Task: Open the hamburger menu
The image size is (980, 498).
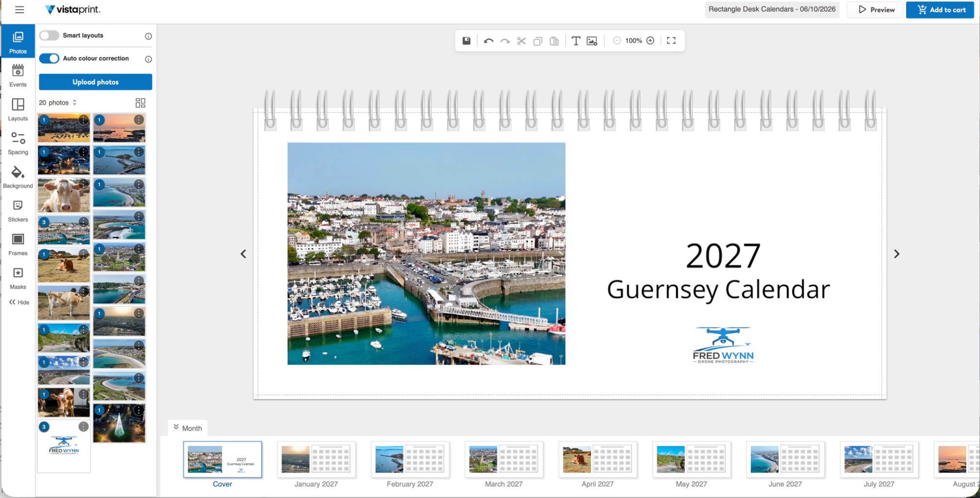Action: 20,10
